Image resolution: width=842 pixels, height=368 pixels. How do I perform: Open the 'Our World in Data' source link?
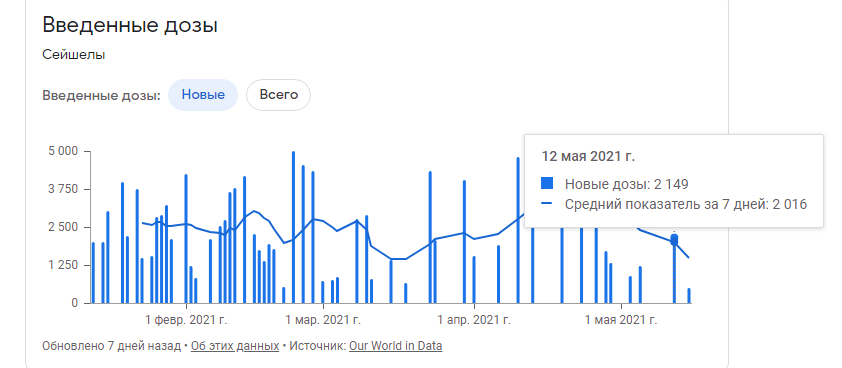[396, 346]
